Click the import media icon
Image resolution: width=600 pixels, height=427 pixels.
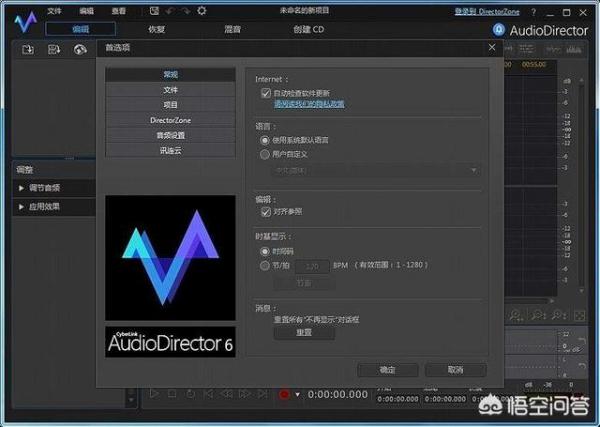coord(28,49)
